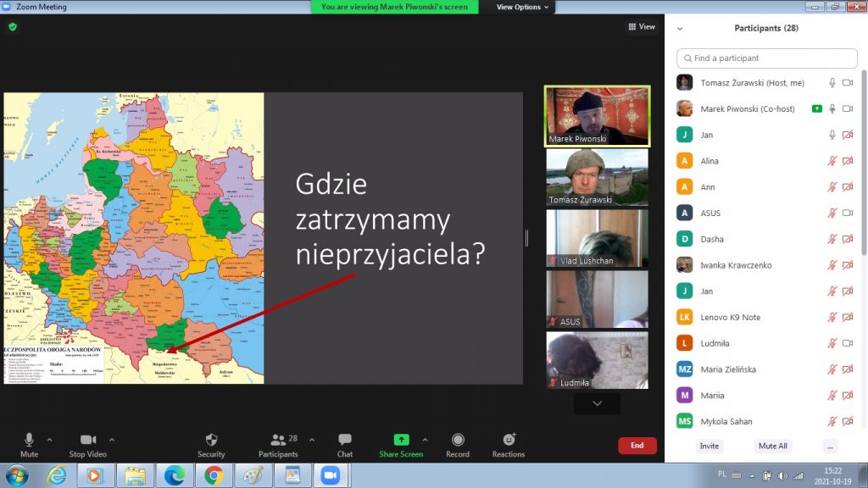Unmute Alina's microphone in participants list

[x=832, y=161]
